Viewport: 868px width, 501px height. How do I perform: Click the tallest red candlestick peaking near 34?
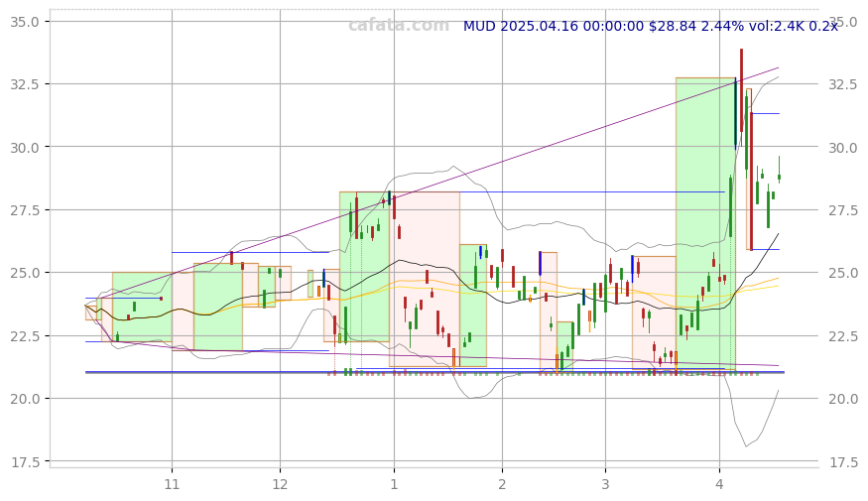[741, 97]
